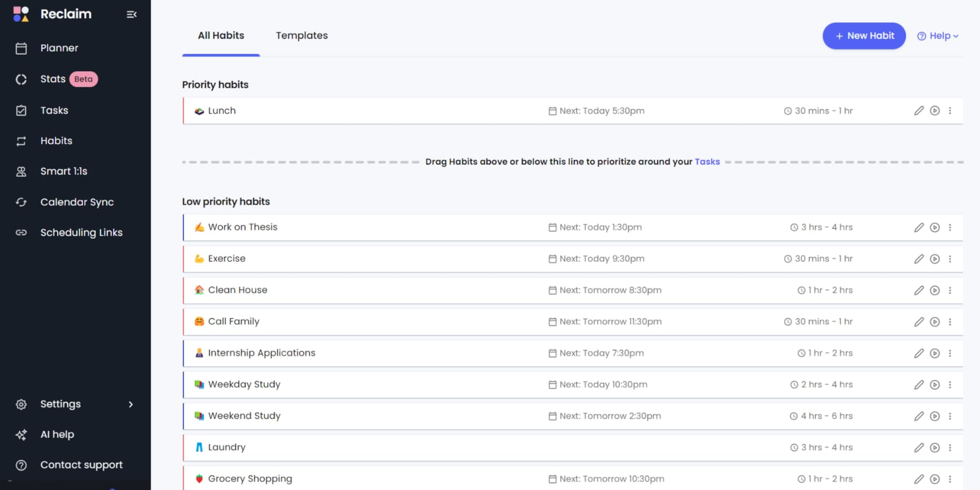Create a habit with New Habit button
The image size is (980, 490).
(864, 36)
